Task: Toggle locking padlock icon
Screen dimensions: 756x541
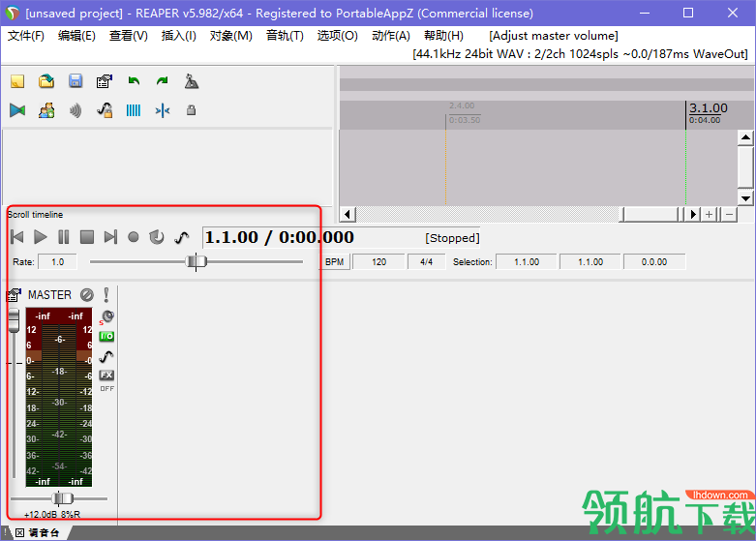Action: pos(191,110)
